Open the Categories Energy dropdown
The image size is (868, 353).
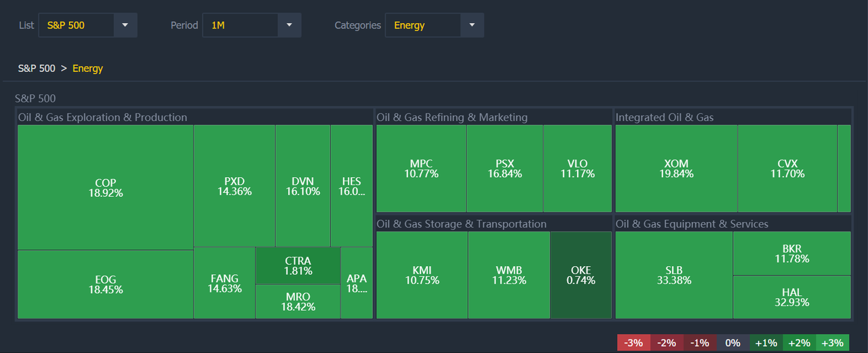[x=434, y=25]
